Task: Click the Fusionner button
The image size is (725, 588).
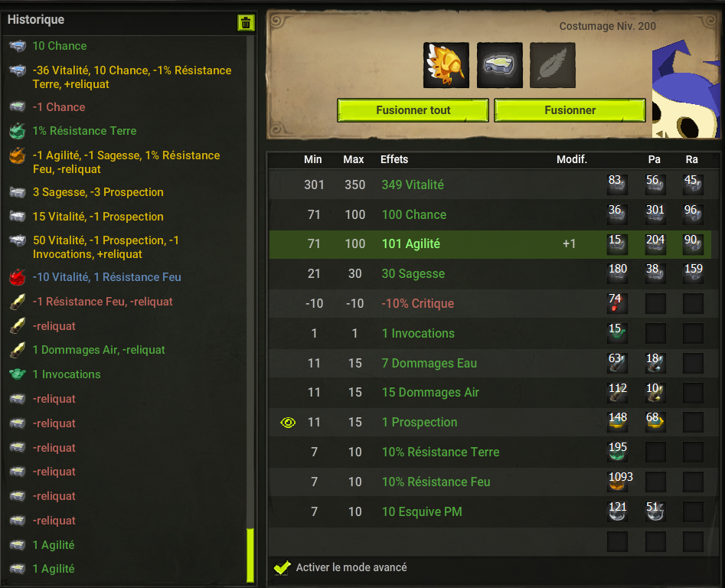Action: point(570,110)
